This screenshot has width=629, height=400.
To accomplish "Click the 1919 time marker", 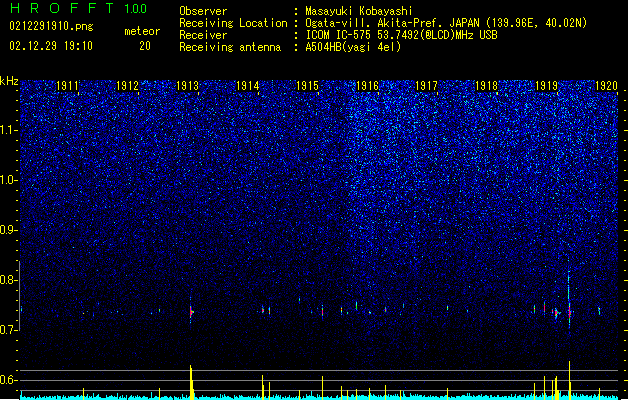I will click(546, 86).
